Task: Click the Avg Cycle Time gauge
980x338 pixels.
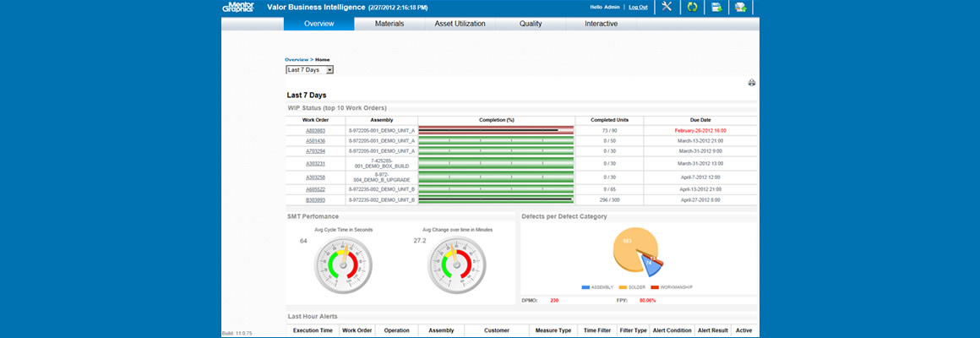Action: tap(342, 264)
